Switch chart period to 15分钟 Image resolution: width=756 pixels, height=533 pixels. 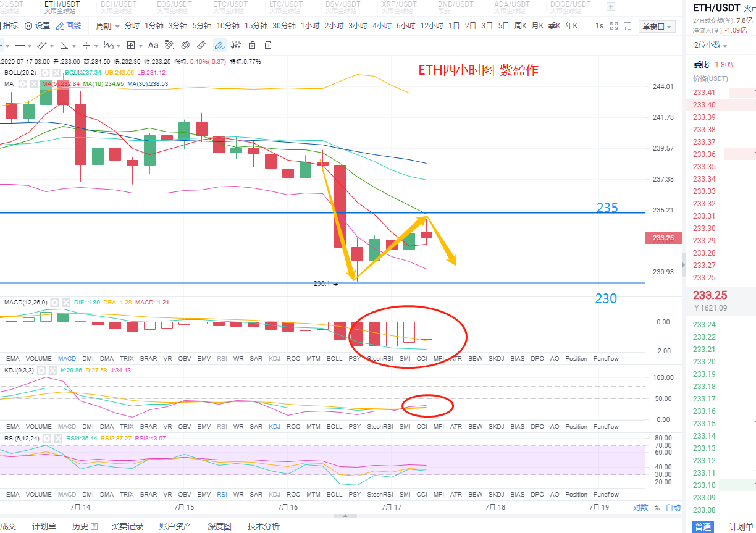click(256, 26)
